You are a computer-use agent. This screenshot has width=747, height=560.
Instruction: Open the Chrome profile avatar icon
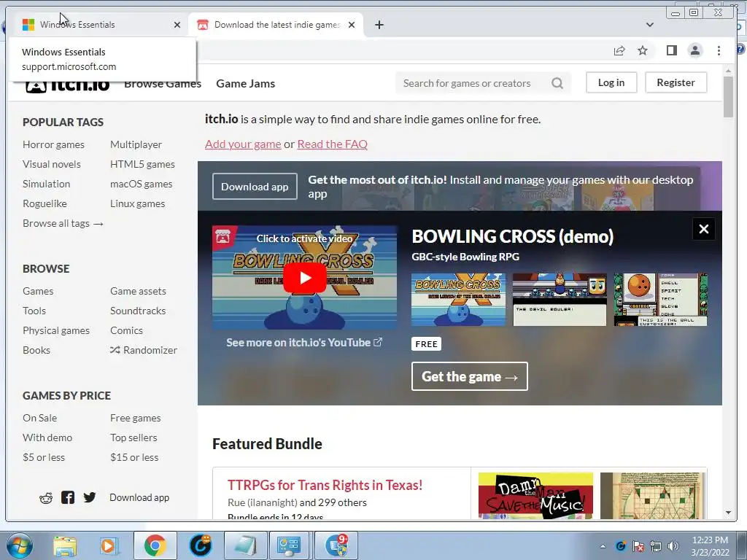[695, 50]
